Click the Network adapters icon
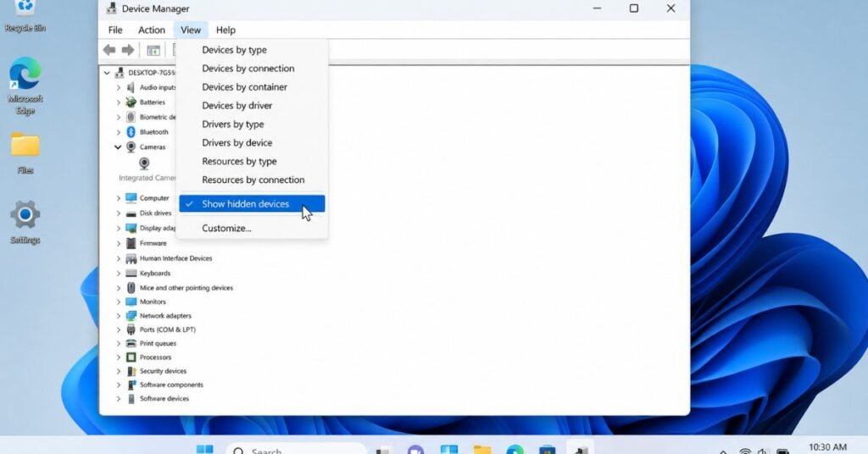Image resolution: width=868 pixels, height=454 pixels. (131, 316)
